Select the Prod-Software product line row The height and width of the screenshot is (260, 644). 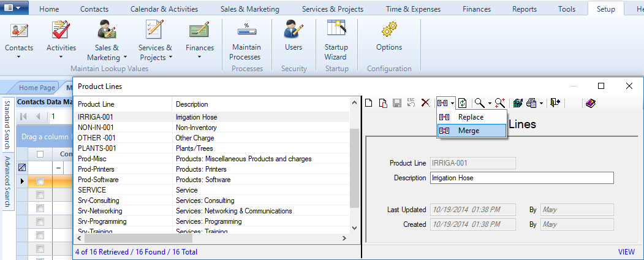click(98, 180)
